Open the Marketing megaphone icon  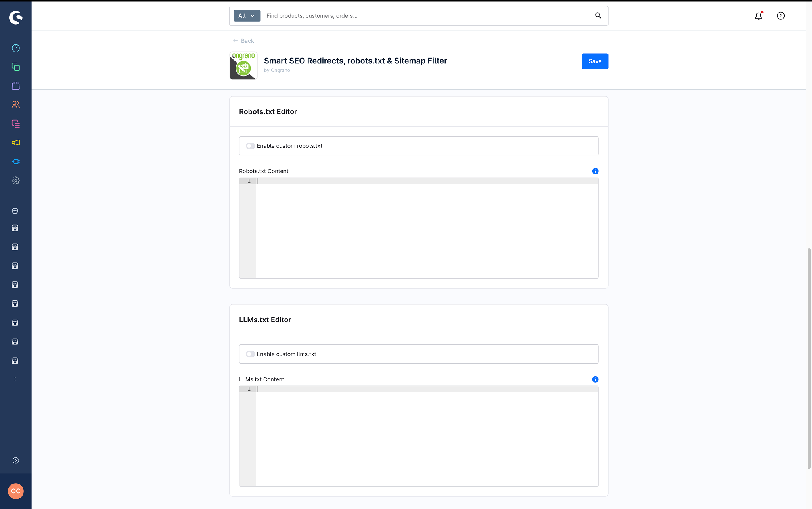[16, 143]
